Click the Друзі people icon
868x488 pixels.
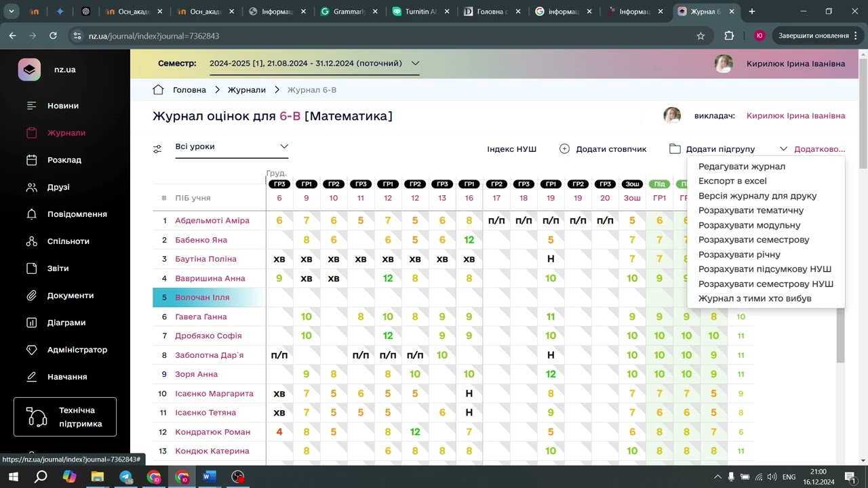point(32,187)
